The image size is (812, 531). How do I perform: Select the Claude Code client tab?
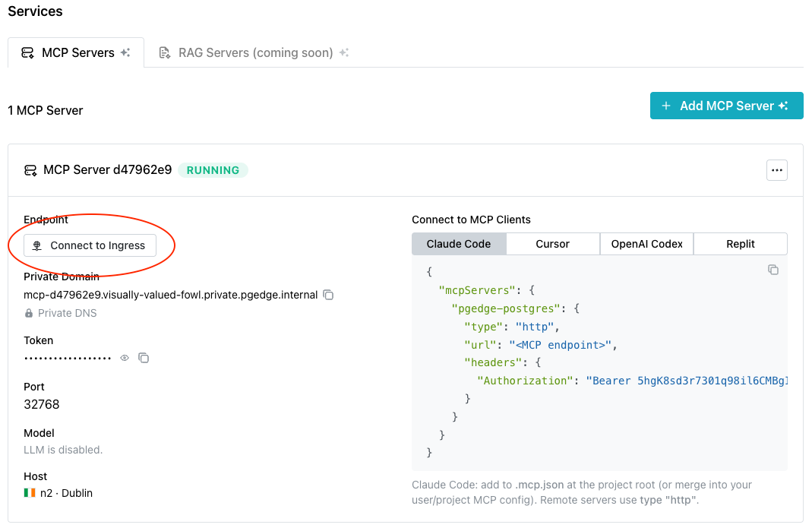(x=459, y=244)
